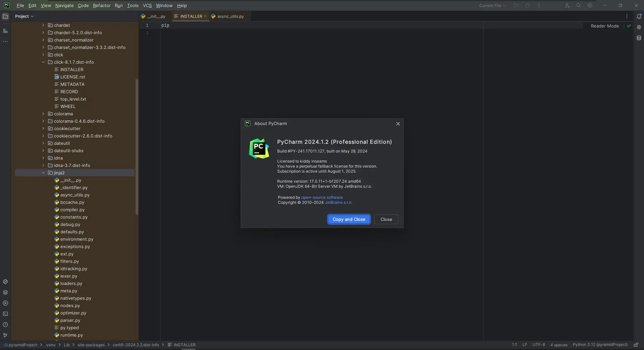Expand the cookiecutter folder
Screen dimensions: 644x350
pyautogui.click(x=43, y=128)
